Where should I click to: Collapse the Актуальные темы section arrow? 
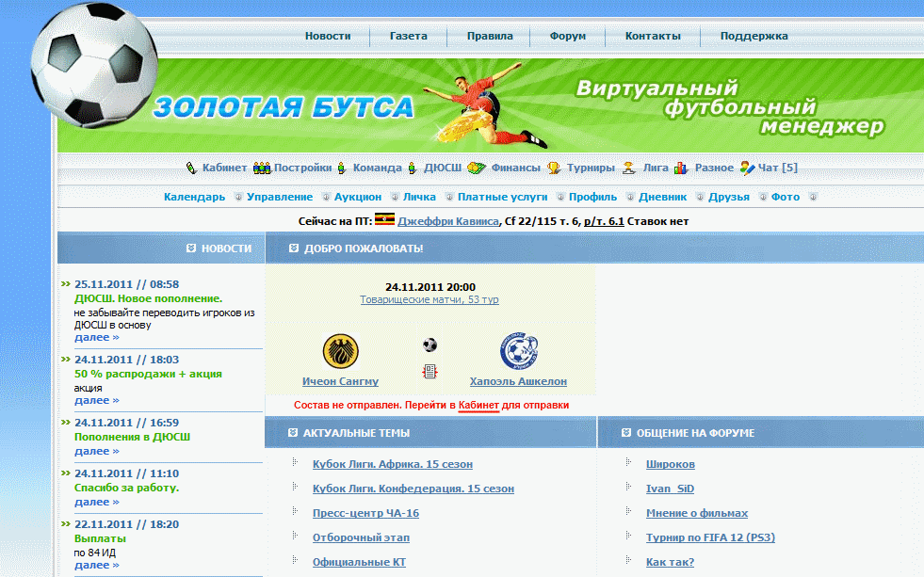(x=293, y=433)
